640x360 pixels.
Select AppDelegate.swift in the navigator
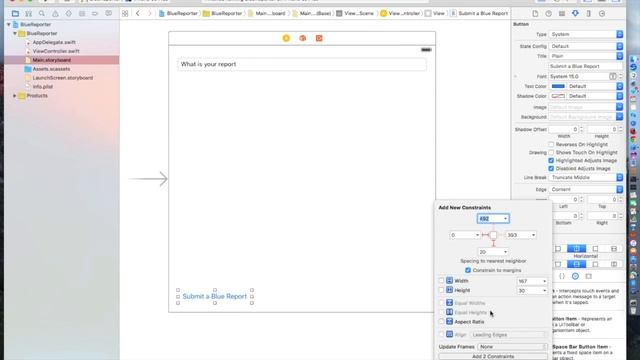pyautogui.click(x=54, y=42)
